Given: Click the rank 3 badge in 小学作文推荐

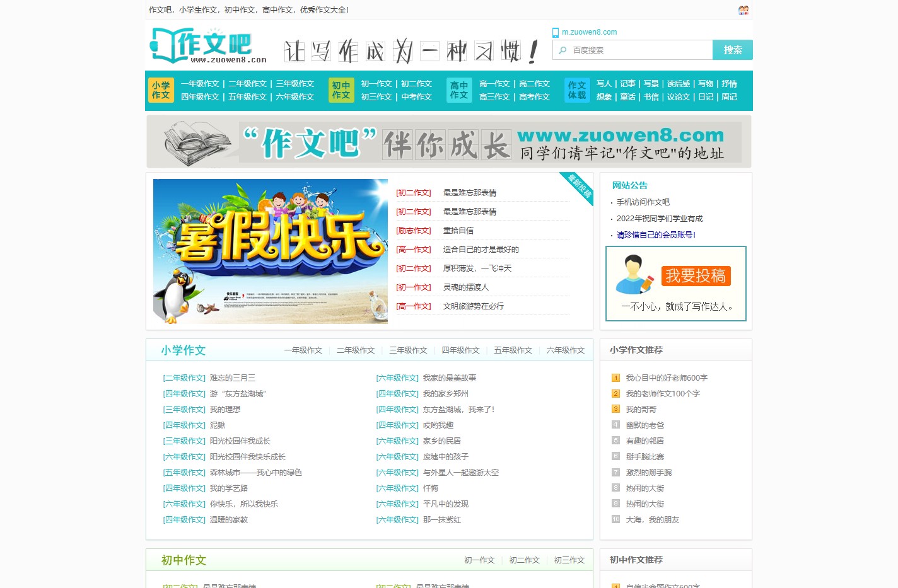Looking at the screenshot, I should coord(615,409).
